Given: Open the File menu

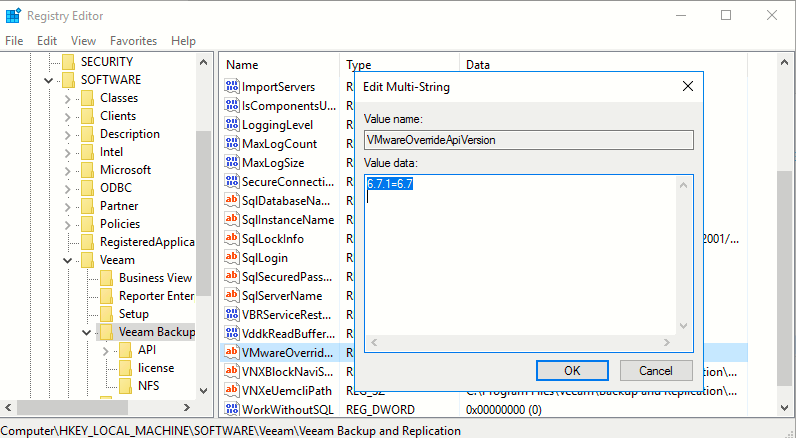Looking at the screenshot, I should click(x=14, y=41).
